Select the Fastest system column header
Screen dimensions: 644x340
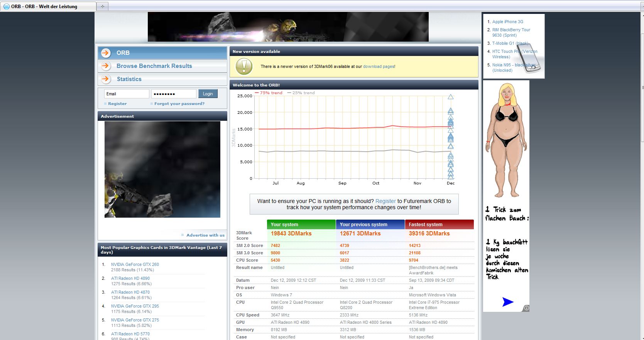(x=439, y=224)
